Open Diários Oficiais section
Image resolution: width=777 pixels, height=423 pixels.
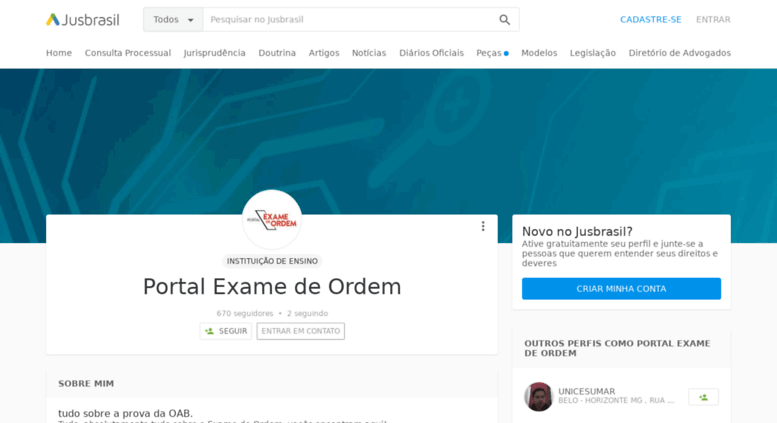[x=432, y=53]
